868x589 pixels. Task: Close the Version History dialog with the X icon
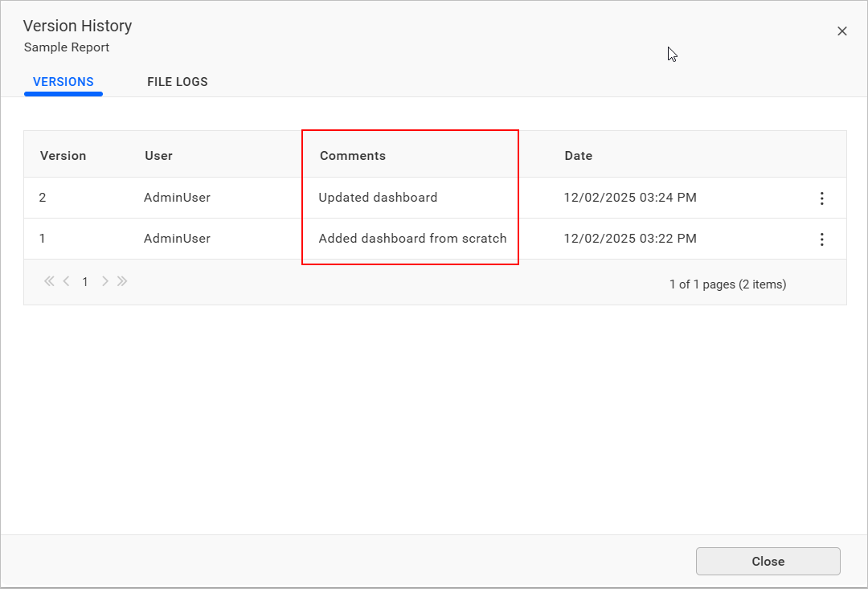click(x=841, y=31)
